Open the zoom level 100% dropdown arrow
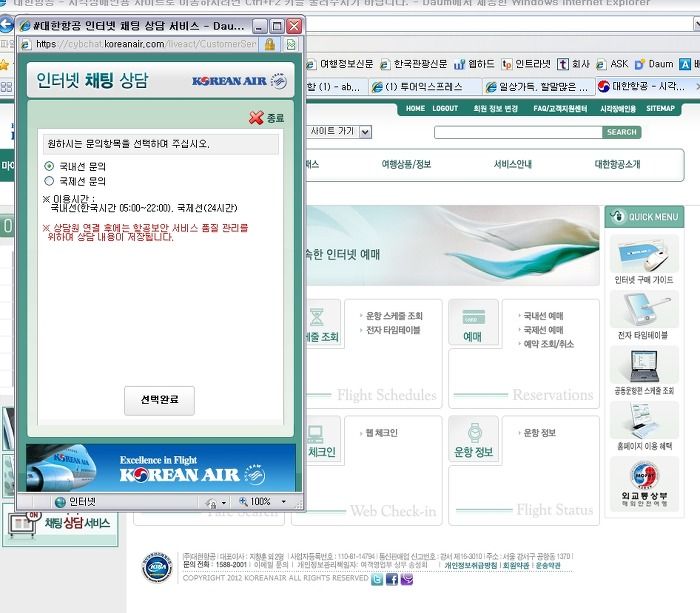Screen dimensions: 700x613 point(284,502)
